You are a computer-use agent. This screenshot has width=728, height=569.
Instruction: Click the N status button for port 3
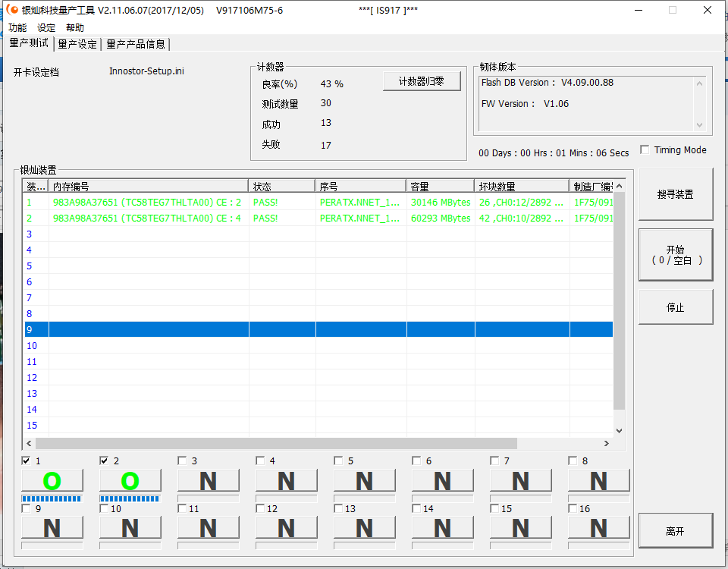[209, 480]
